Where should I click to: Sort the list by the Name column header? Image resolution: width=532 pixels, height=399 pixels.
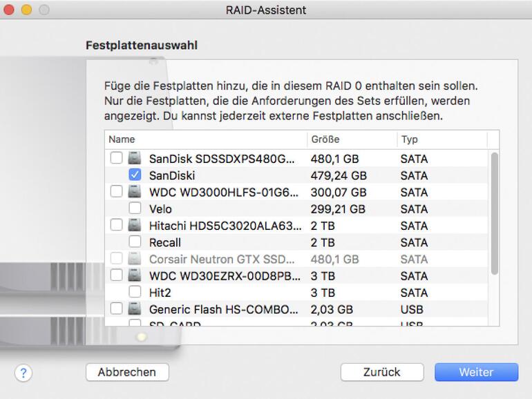click(206, 139)
